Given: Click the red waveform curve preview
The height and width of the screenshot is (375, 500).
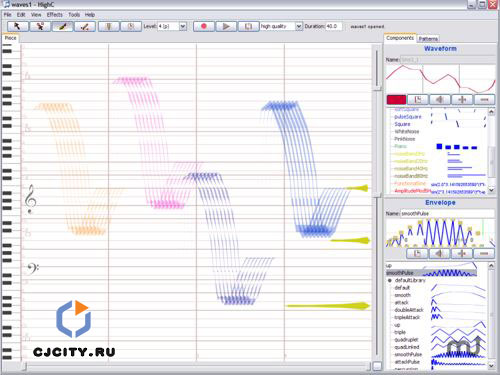Looking at the screenshot, I should (441, 79).
